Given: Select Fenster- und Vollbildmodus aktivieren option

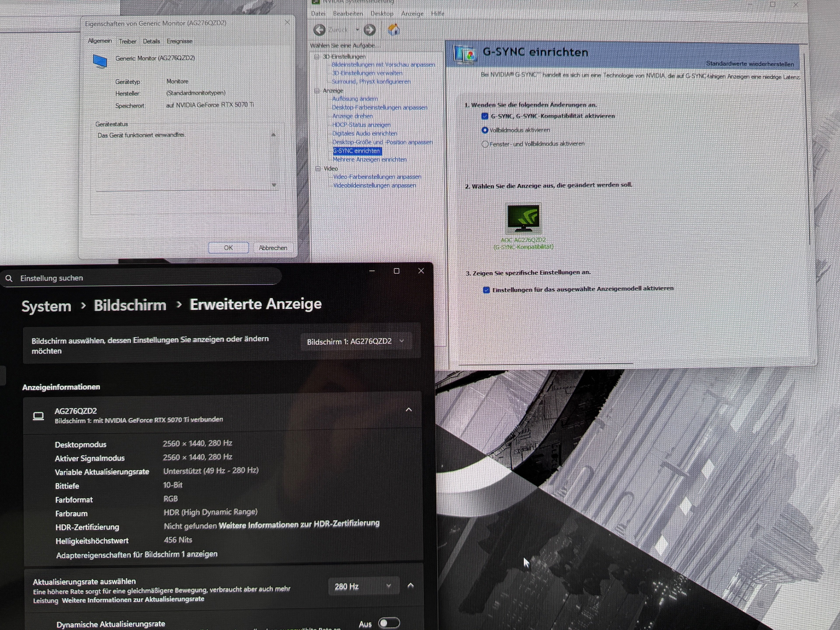Looking at the screenshot, I should coord(485,144).
